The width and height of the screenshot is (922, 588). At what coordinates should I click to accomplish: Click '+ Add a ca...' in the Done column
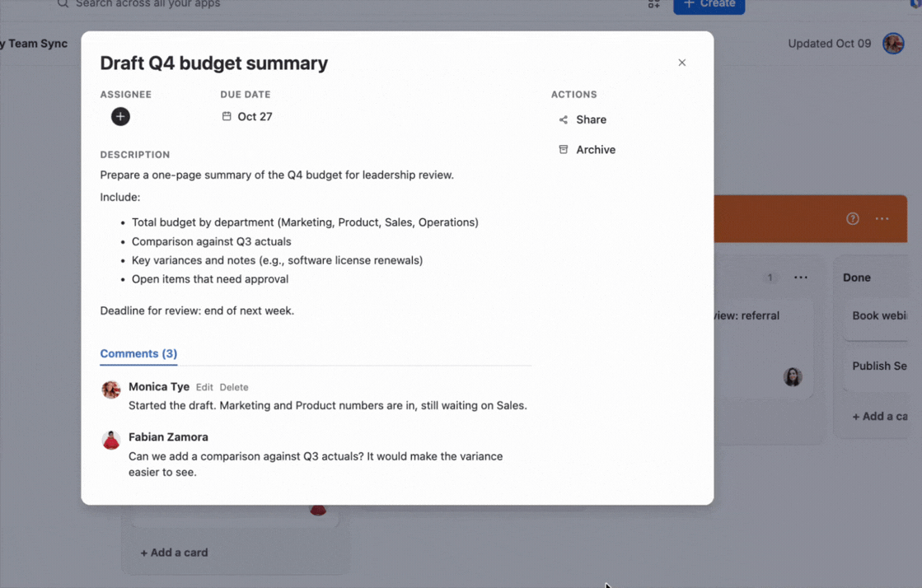click(x=880, y=417)
